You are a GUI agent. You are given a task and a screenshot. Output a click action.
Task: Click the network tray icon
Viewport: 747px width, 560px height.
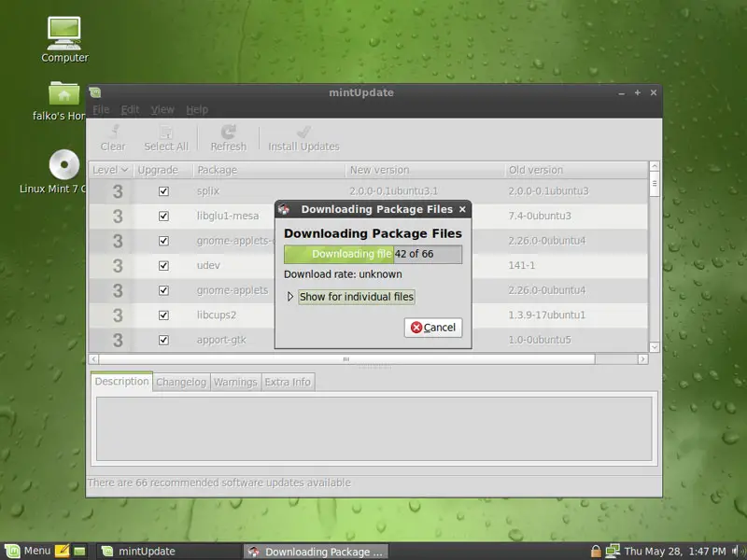(613, 551)
